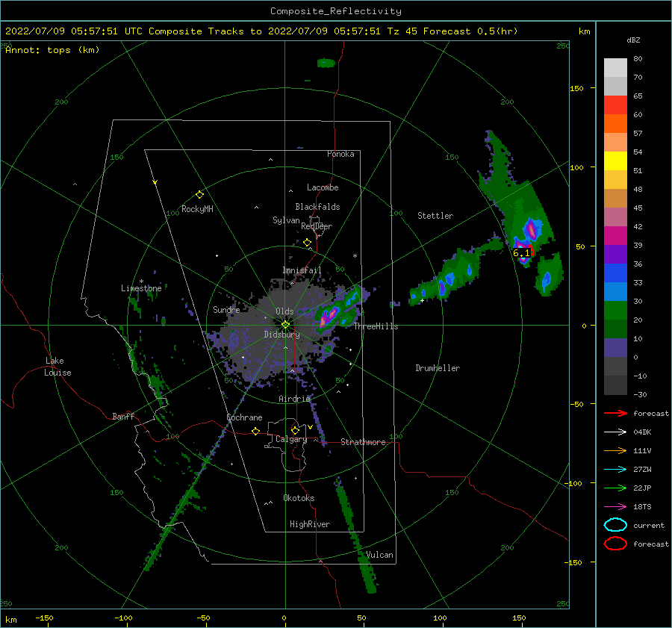Pick the cyan 27ZW track arrow
The height and width of the screenshot is (628, 672).
(x=615, y=470)
